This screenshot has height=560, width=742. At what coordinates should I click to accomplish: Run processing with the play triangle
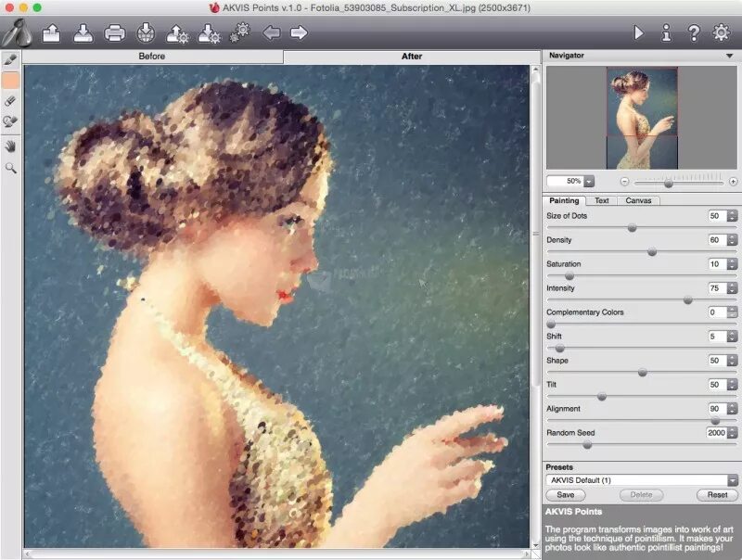point(638,32)
